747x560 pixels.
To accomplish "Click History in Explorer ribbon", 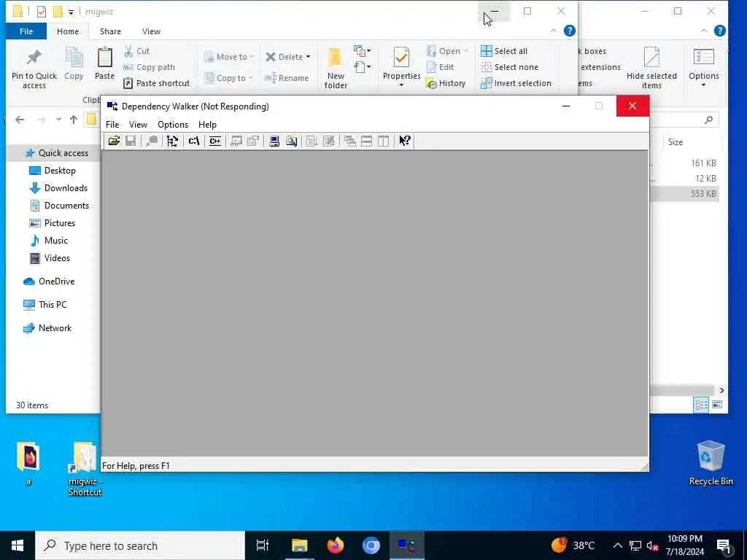I will pos(446,83).
